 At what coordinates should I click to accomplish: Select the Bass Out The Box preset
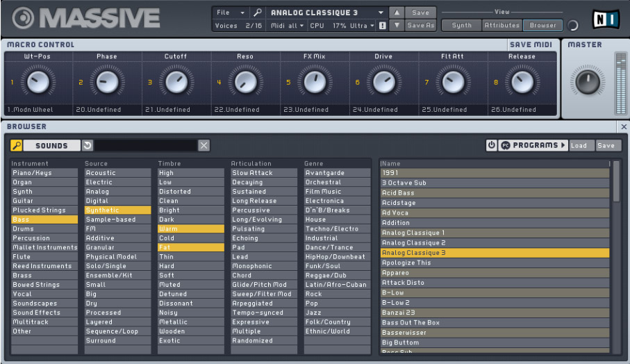(495, 322)
